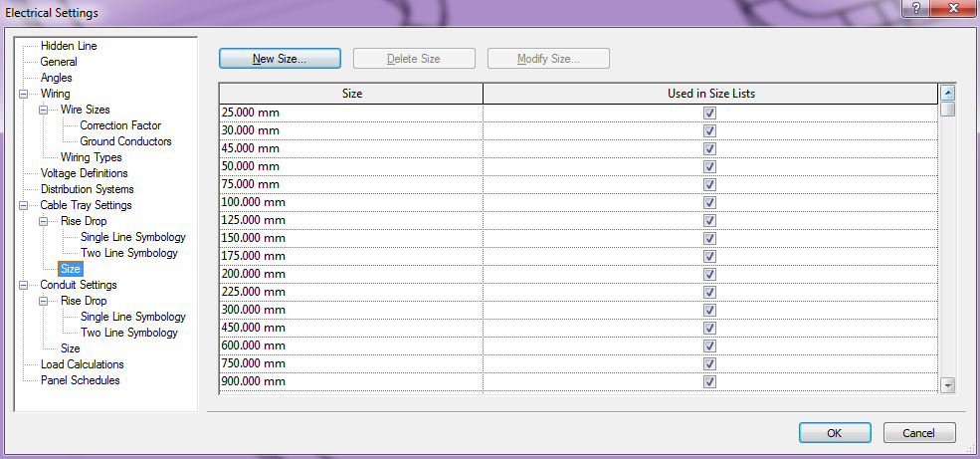This screenshot has width=980, height=459.
Task: Select Distribution Systems in the tree
Action: 87,189
